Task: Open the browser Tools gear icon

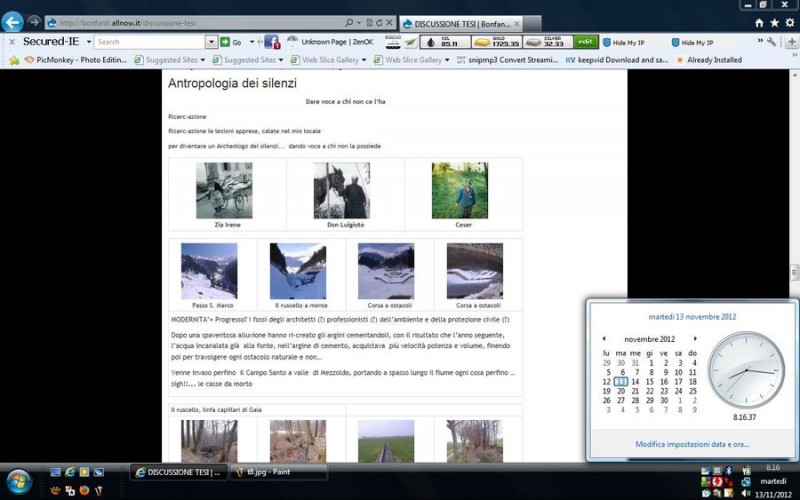Action: pos(790,22)
